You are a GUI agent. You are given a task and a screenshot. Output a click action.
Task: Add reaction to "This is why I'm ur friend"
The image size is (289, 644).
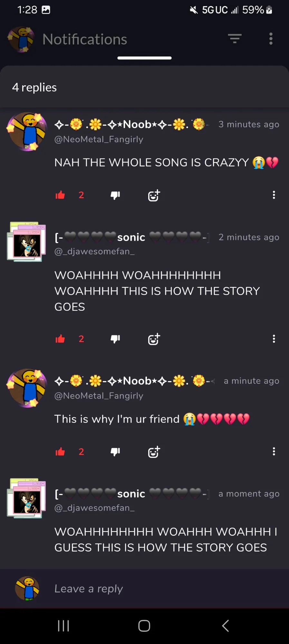(x=154, y=452)
